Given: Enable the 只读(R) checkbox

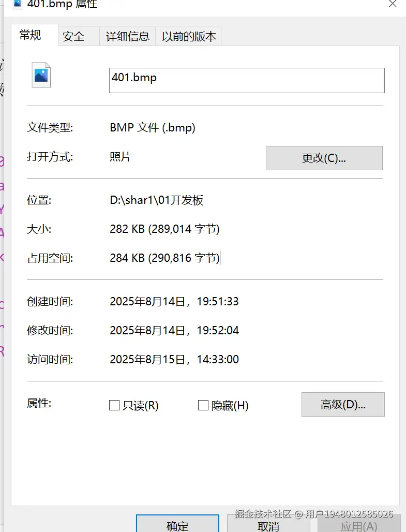Looking at the screenshot, I should (114, 405).
